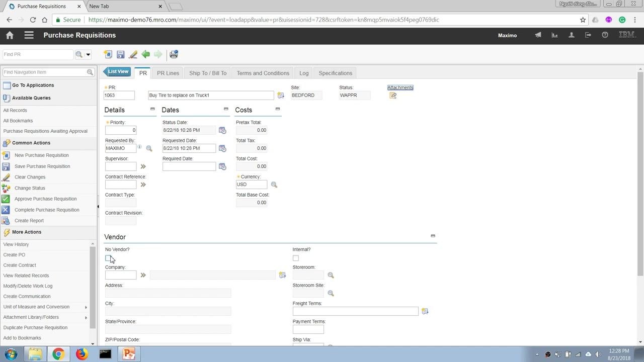644x362 pixels.
Task: Return to List View
Action: (117, 72)
